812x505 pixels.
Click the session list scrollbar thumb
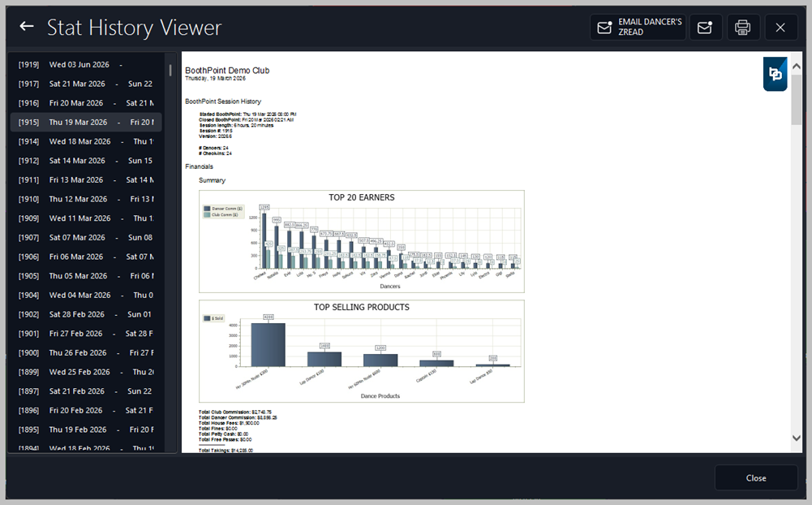(x=170, y=70)
